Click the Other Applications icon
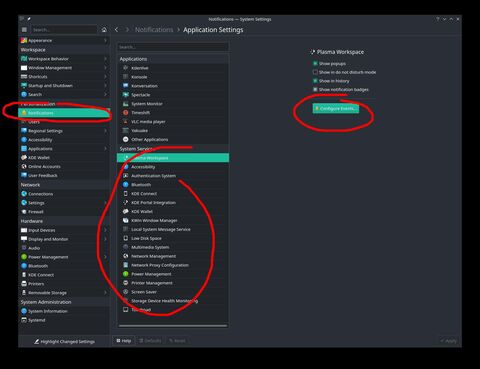 (x=125, y=139)
